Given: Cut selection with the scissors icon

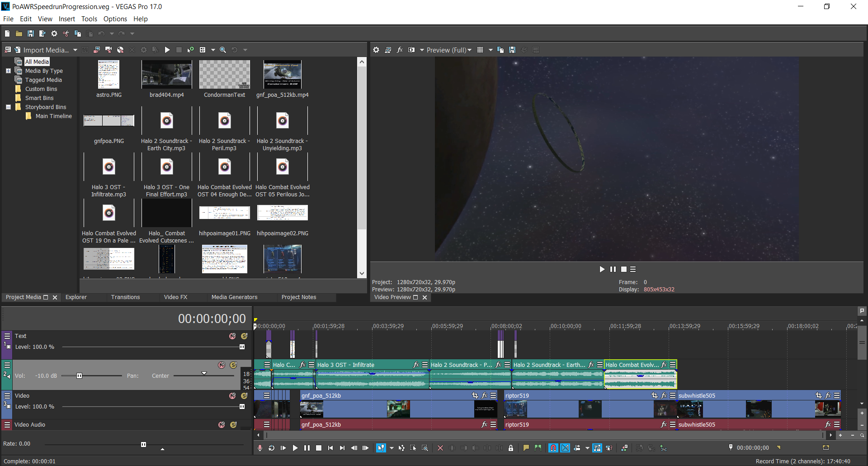Looking at the screenshot, I should pyautogui.click(x=66, y=33).
